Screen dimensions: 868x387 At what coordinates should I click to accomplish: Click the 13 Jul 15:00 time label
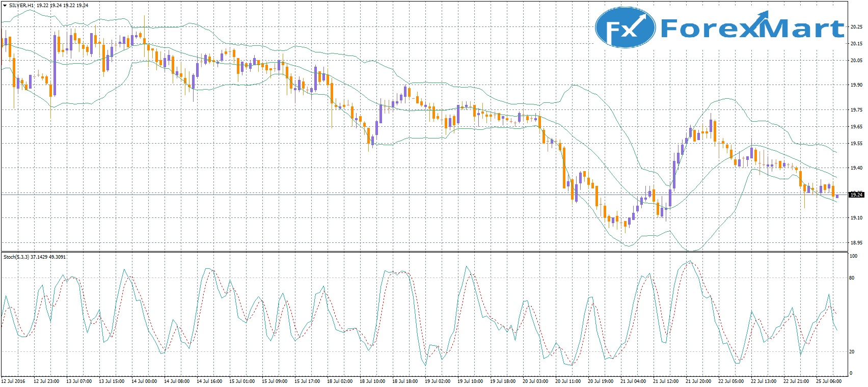coord(112,381)
